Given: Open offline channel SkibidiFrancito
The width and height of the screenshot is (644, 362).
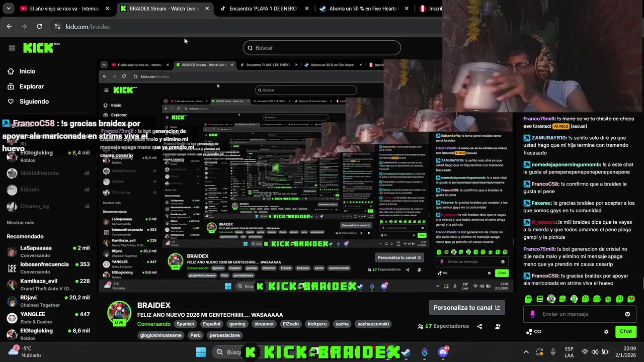Looking at the screenshot, I should (x=48, y=173).
